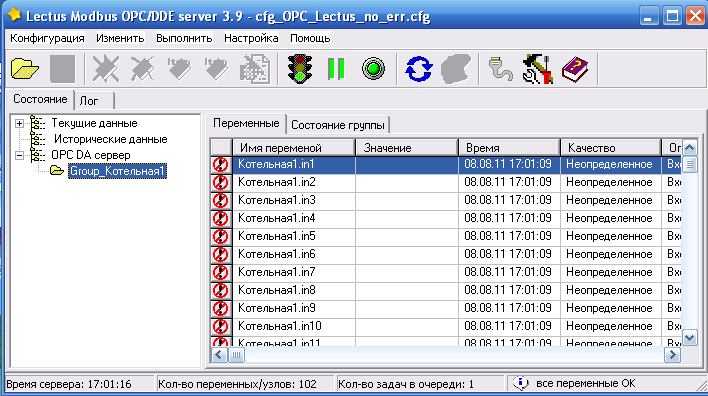Image resolution: width=708 pixels, height=396 pixels.
Task: Click the disabled document copy icon
Action: tap(254, 69)
